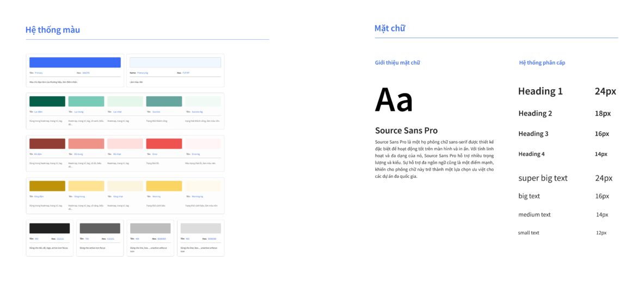Select the pale Primary-bg swatch
The height and width of the screenshot is (286, 644).
click(x=175, y=63)
